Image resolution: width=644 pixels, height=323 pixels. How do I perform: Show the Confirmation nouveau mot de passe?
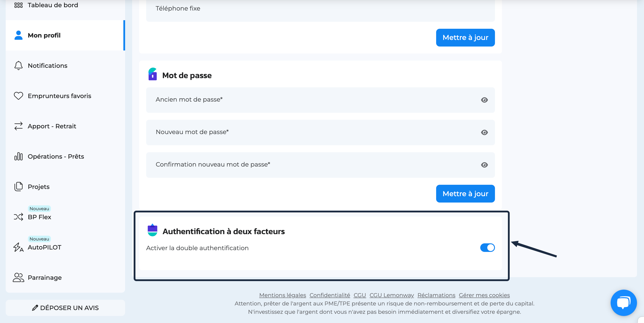click(484, 165)
